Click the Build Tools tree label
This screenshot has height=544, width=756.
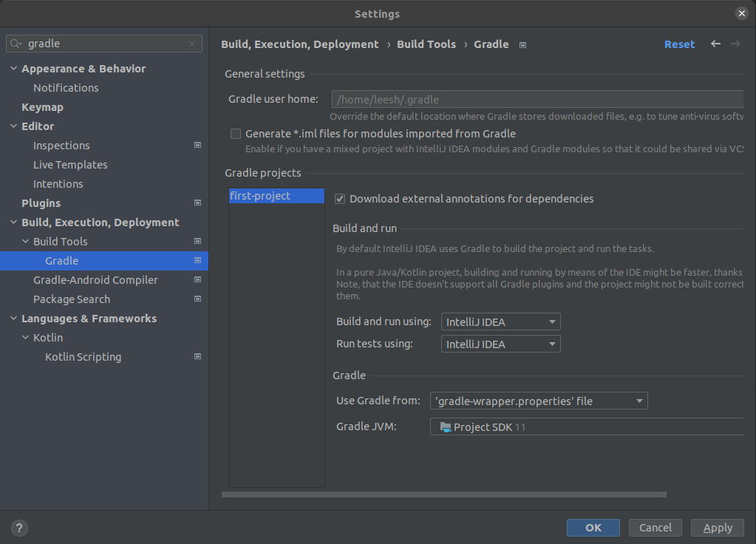tap(61, 241)
